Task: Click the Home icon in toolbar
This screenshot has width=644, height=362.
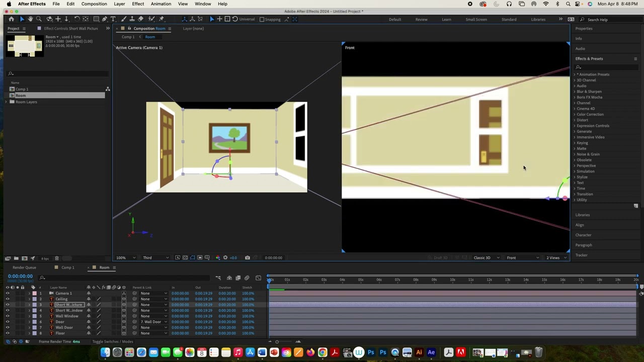Action: coord(11,19)
